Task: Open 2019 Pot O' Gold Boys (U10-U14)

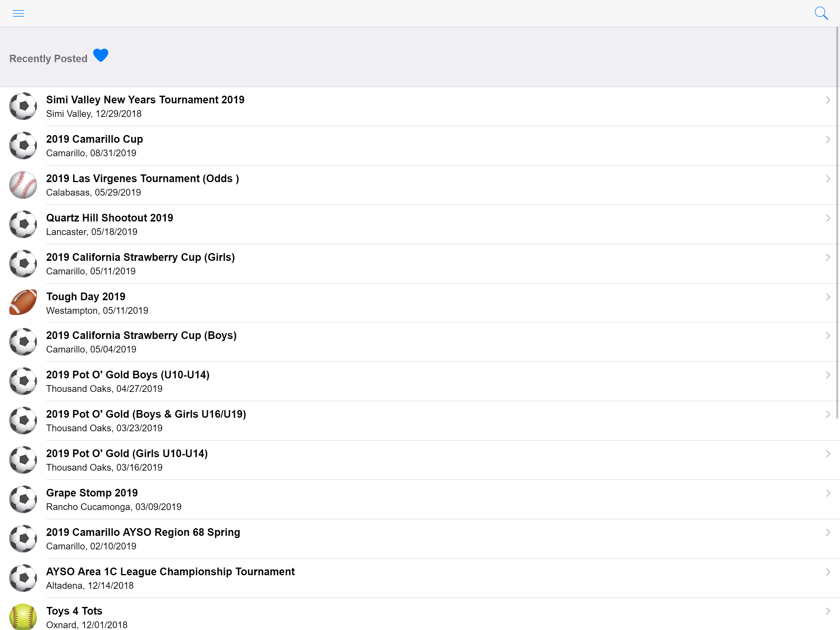Action: click(x=128, y=375)
